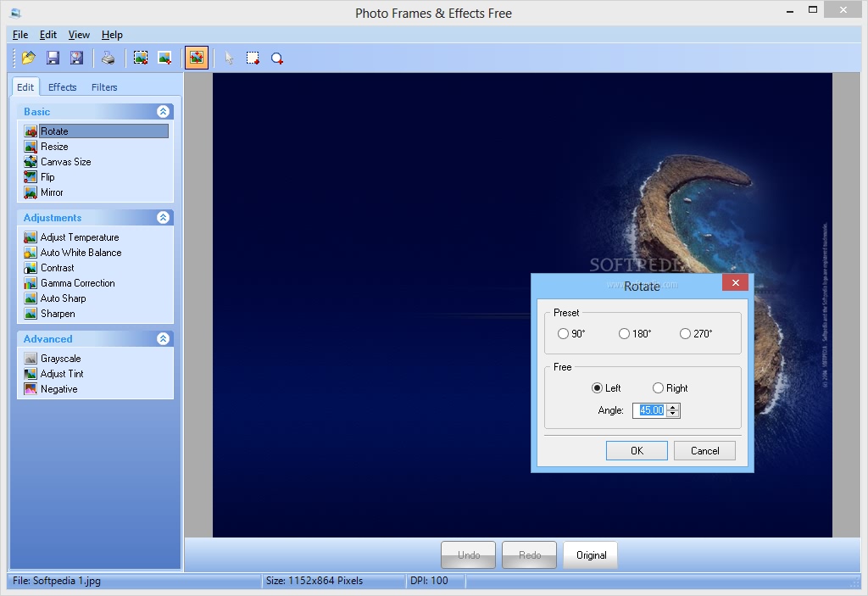This screenshot has width=868, height=596.
Task: Choose the Left rotation direction
Action: [x=597, y=387]
